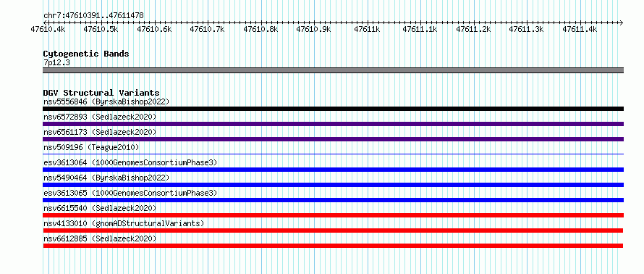Open esv3613064 (1000GenomesConsortiumPhase3) label
This screenshot has height=274, width=644.
coord(130,162)
